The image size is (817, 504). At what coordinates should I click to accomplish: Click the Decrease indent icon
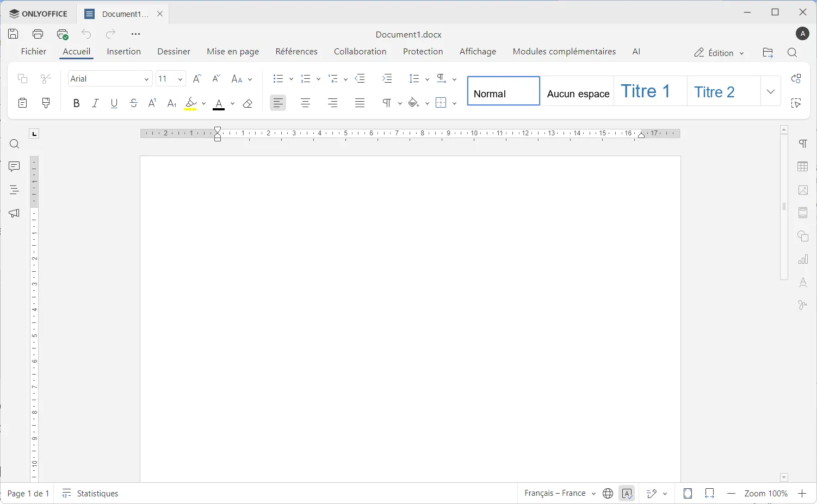coord(360,79)
